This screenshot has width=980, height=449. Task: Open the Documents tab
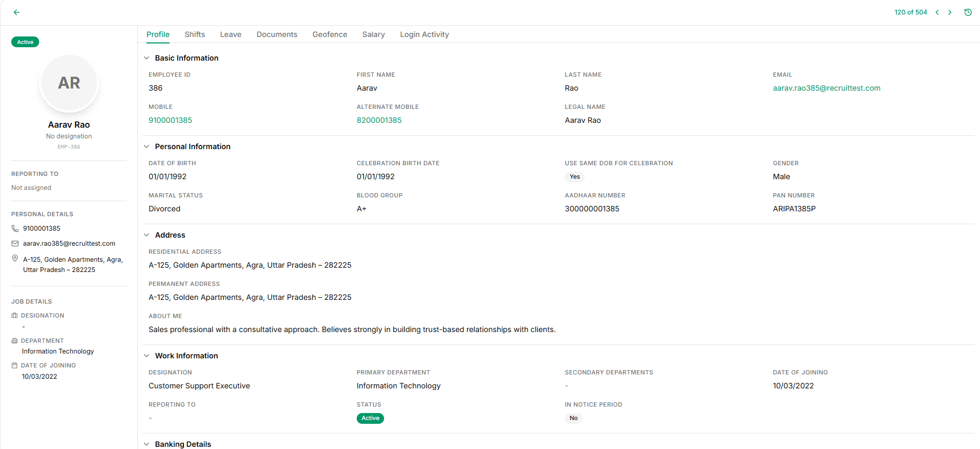[x=277, y=34]
